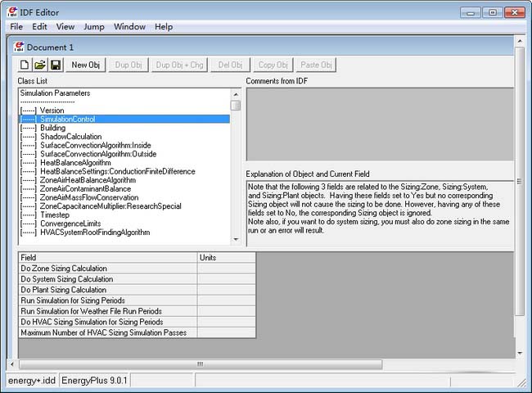Click the IDF Editor title bar icon
The width and height of the screenshot is (532, 393).
12,12
